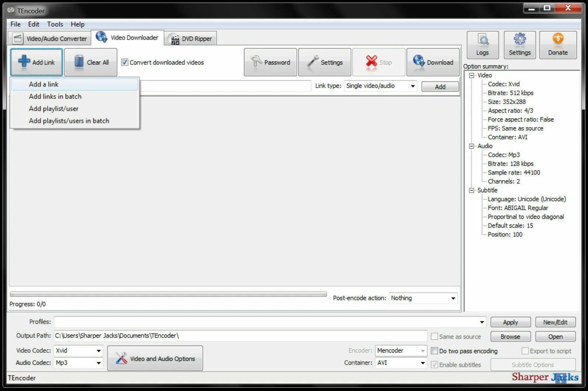
Task: Click the Add Link plus icon
Action: point(24,62)
